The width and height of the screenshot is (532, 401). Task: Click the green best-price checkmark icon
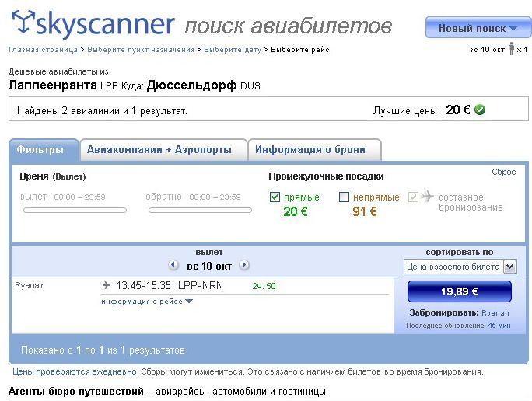point(479,110)
